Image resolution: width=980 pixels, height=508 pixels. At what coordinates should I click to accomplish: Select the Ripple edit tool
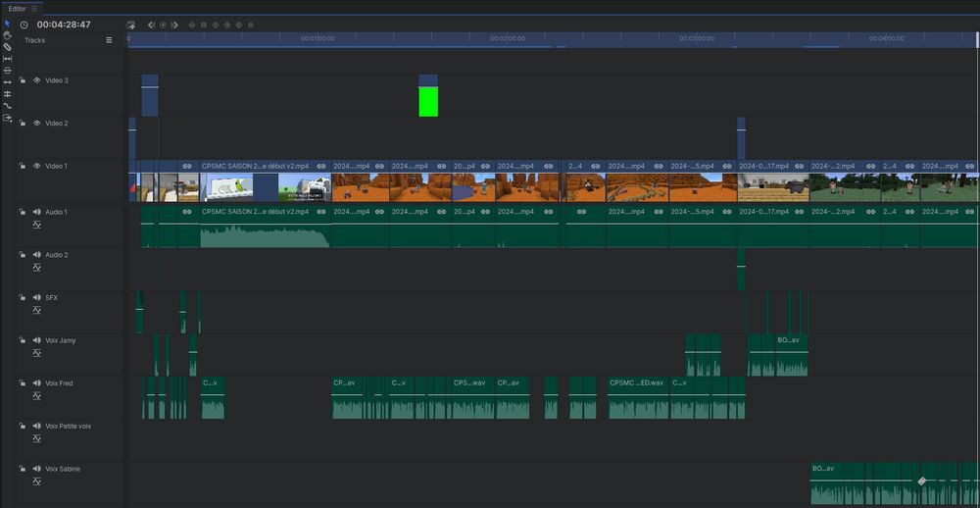pos(8,82)
